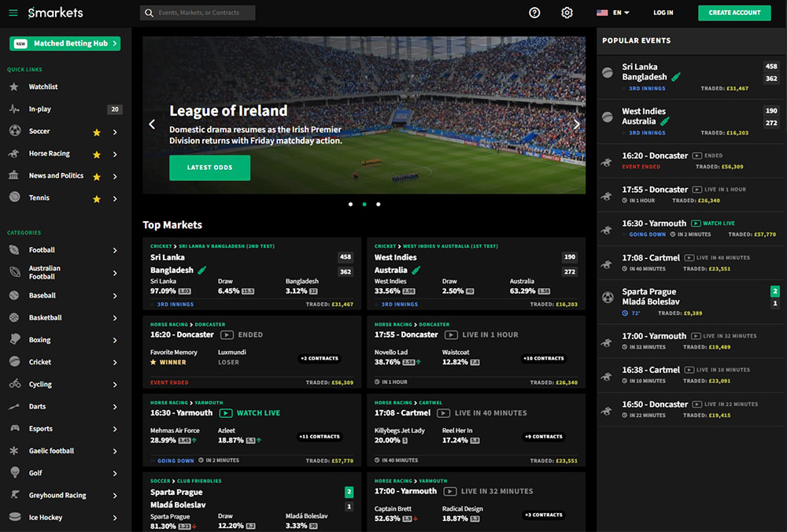Select Greyhound Racing category
The width and height of the screenshot is (787, 532).
pyautogui.click(x=57, y=495)
